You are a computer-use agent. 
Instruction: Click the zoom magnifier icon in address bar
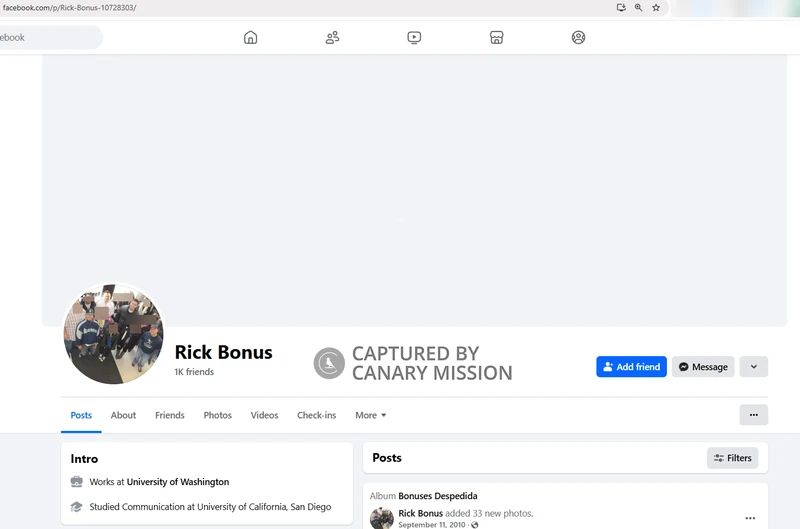(638, 8)
